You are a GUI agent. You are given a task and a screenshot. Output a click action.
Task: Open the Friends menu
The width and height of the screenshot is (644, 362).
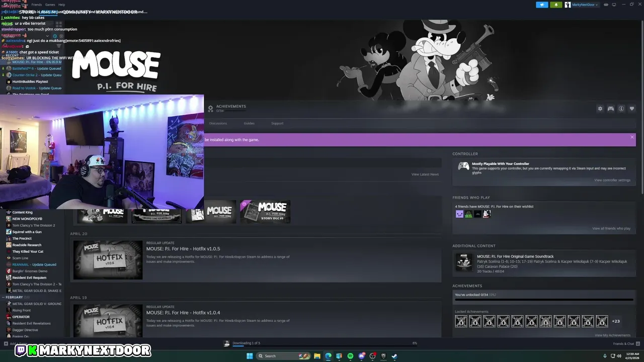click(37, 5)
